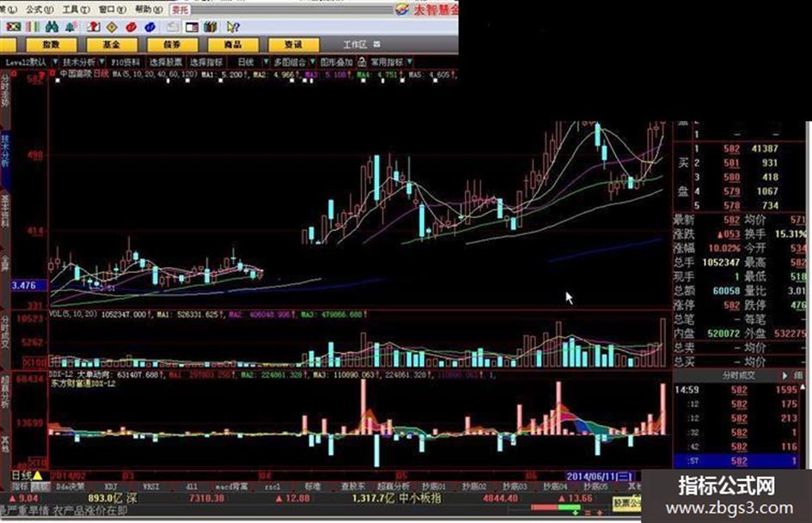Open the 窗口 menu
The height and width of the screenshot is (523, 812).
(x=112, y=9)
